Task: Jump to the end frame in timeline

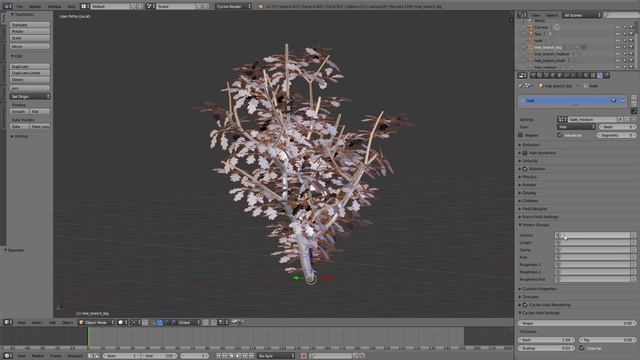Action: 252,356
